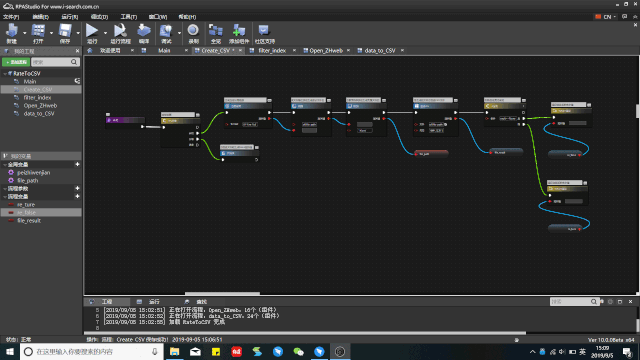The width and height of the screenshot is (640, 360).
Task: Open the 运行(R) menu
Action: (x=69, y=17)
